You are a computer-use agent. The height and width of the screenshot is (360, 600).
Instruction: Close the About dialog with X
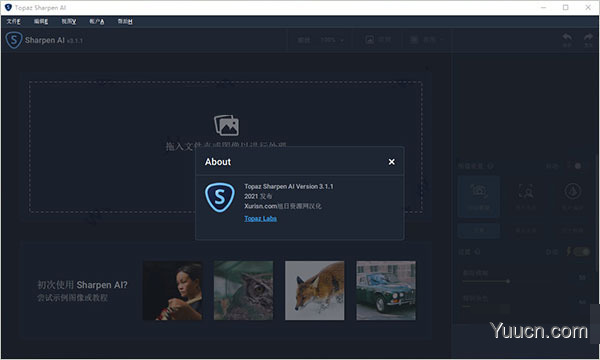point(391,162)
